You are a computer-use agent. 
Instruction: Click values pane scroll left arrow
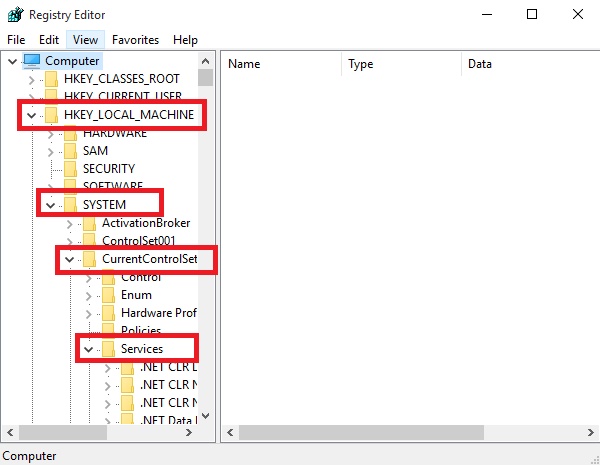pyautogui.click(x=230, y=432)
